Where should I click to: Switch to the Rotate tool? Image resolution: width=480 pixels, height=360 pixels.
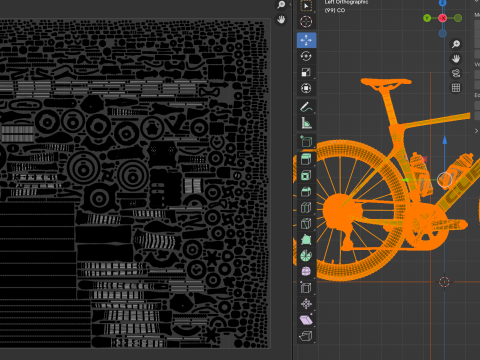(x=306, y=56)
